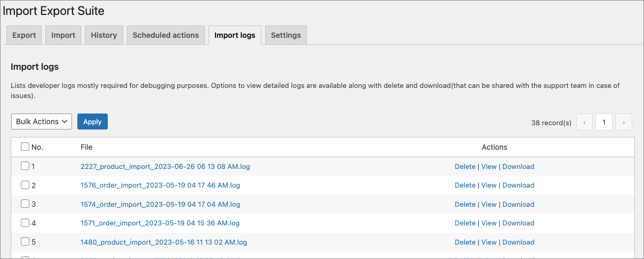Open the History tab

[104, 35]
